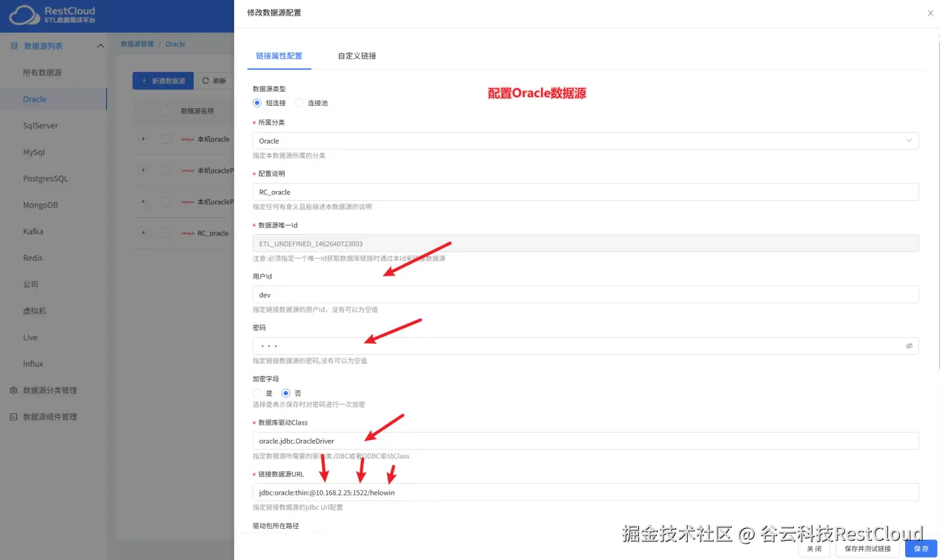Viewport: 940px width, 560px height.
Task: Click the icon beside 数据源组件管理
Action: tap(13, 417)
